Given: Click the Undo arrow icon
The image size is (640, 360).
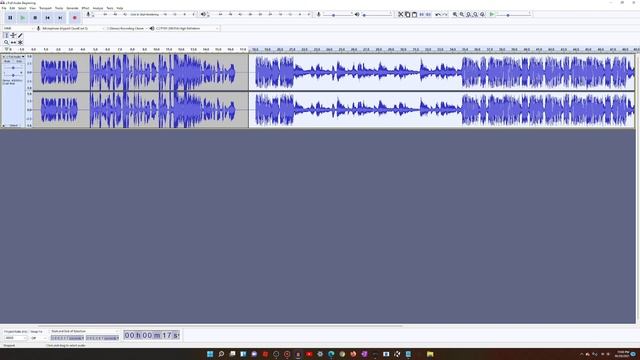Looking at the screenshot, I should [438, 14].
